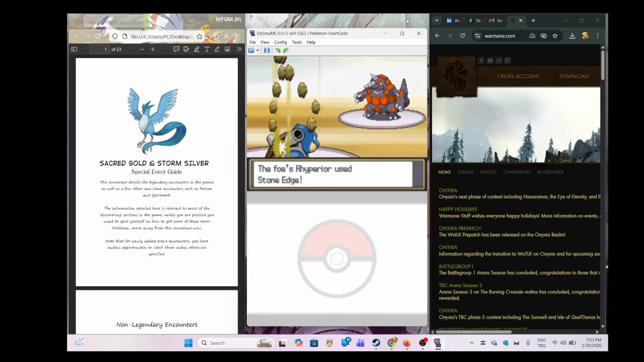Select the PDF draw pencil tool
The height and width of the screenshot is (362, 644).
pyautogui.click(x=217, y=49)
